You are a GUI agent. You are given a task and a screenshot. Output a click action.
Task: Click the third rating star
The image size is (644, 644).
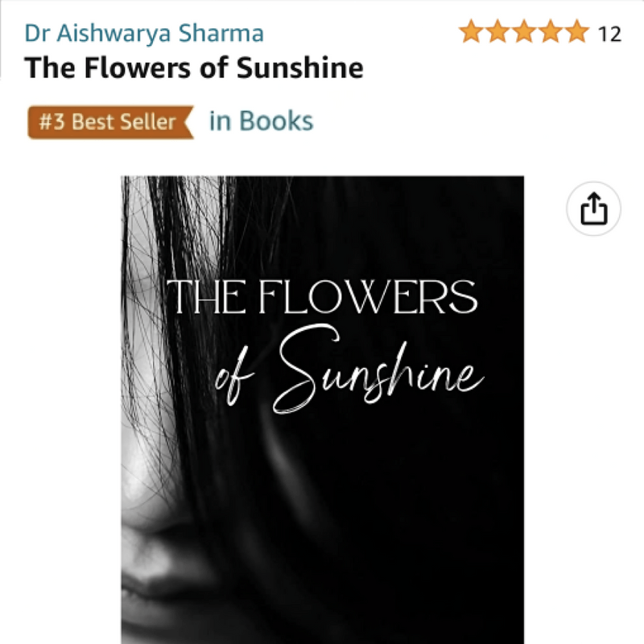coord(524,33)
